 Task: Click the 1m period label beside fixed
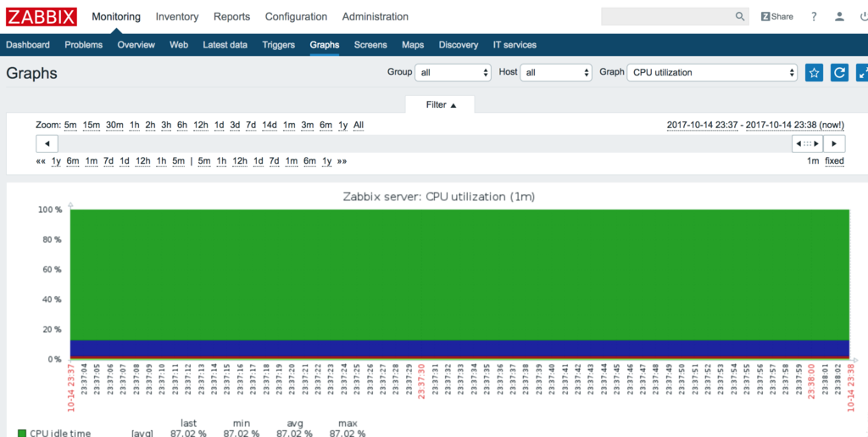point(813,161)
